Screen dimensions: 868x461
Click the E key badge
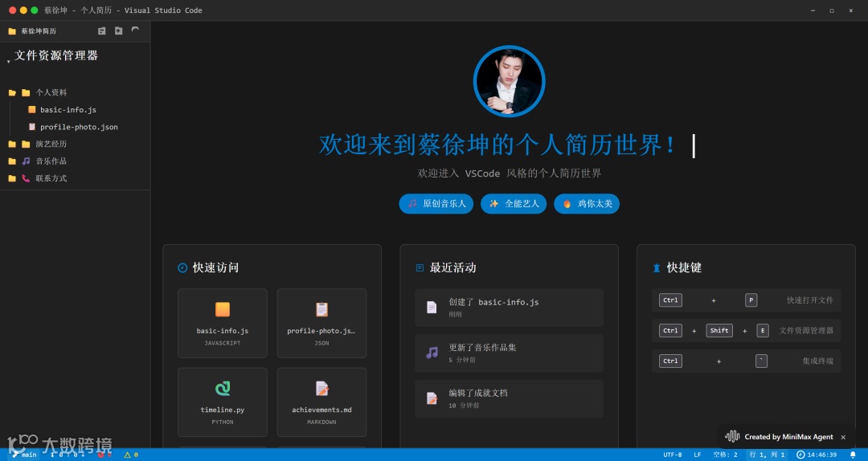[x=763, y=330]
